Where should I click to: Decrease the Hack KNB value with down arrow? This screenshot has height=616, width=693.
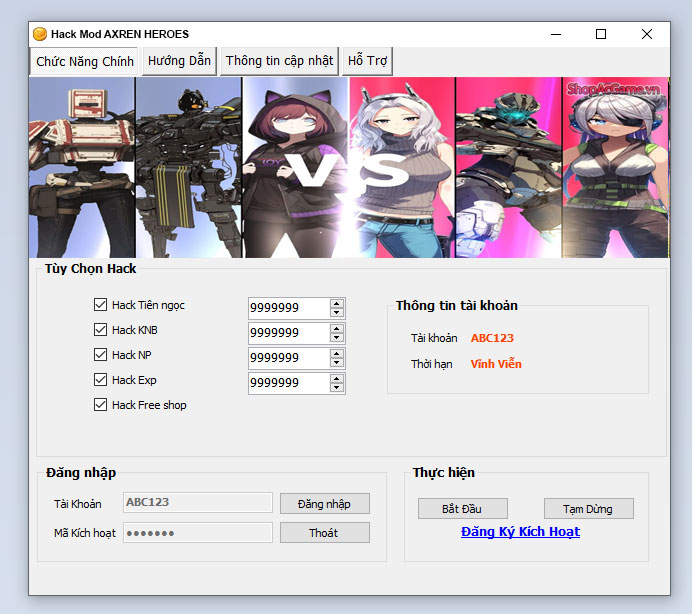pos(337,338)
